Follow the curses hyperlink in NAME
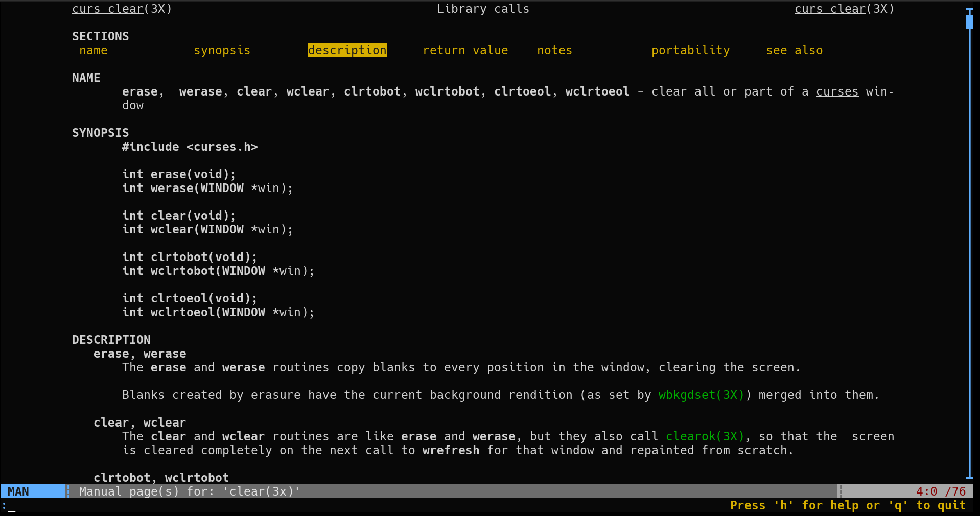This screenshot has width=980, height=516. (x=836, y=91)
